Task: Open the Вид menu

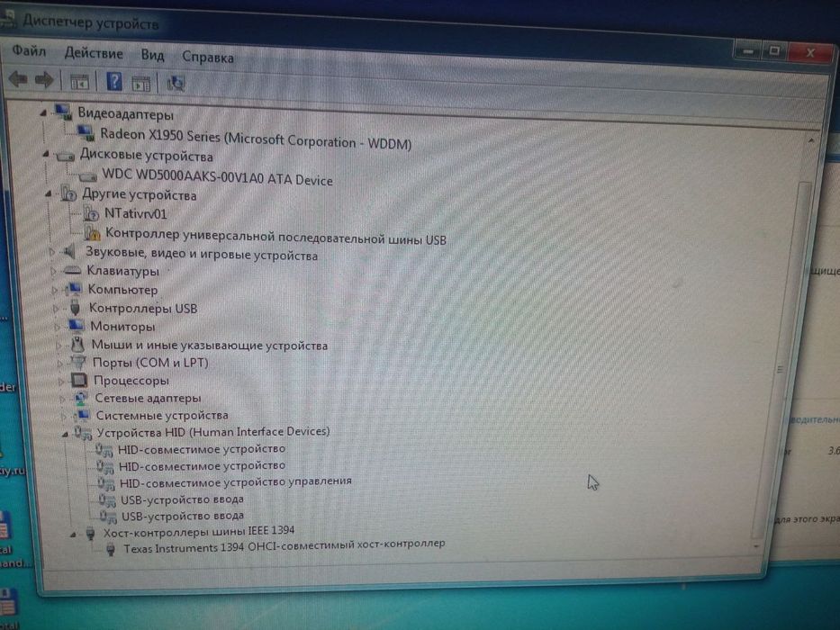Action: (152, 55)
